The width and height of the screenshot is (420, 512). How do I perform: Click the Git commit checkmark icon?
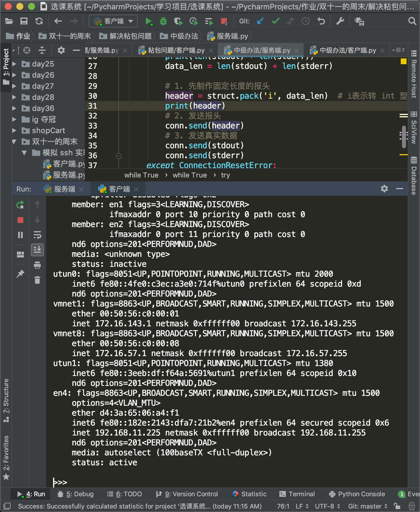pyautogui.click(x=275, y=21)
